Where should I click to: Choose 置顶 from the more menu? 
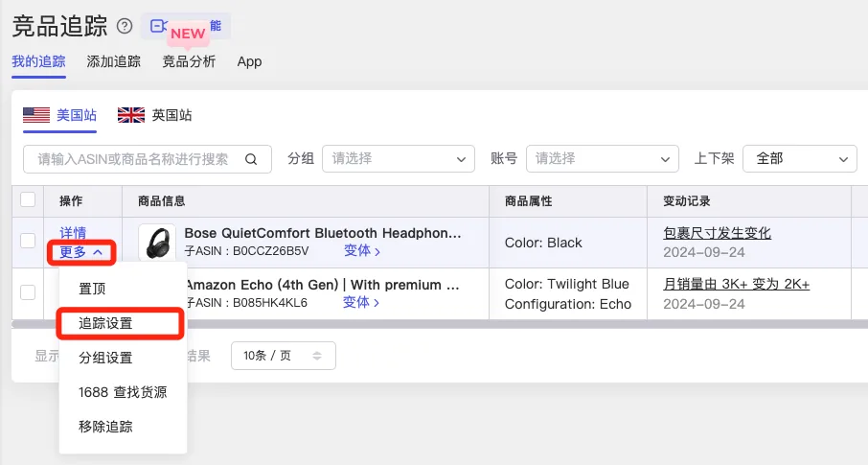point(92,289)
